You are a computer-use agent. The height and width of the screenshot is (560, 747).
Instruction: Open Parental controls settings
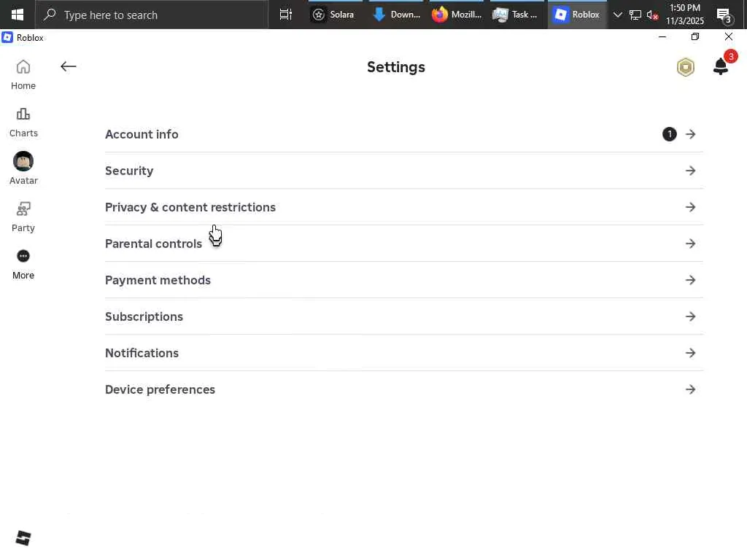point(153,244)
